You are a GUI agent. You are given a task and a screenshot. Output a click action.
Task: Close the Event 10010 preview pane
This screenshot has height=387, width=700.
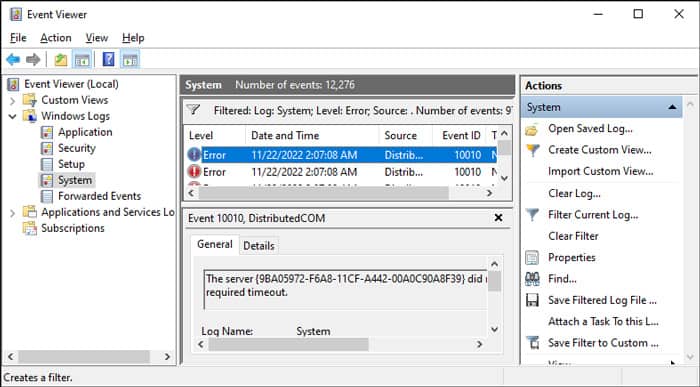click(x=498, y=218)
